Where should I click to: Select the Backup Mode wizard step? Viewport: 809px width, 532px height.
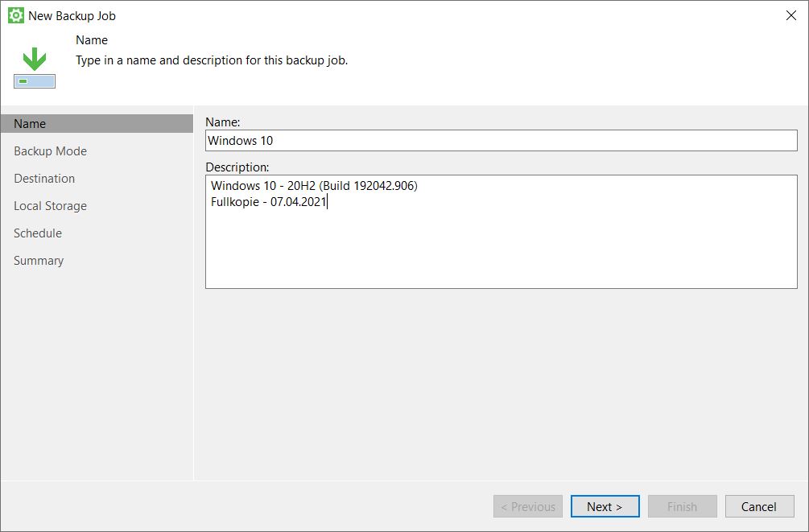coord(48,151)
